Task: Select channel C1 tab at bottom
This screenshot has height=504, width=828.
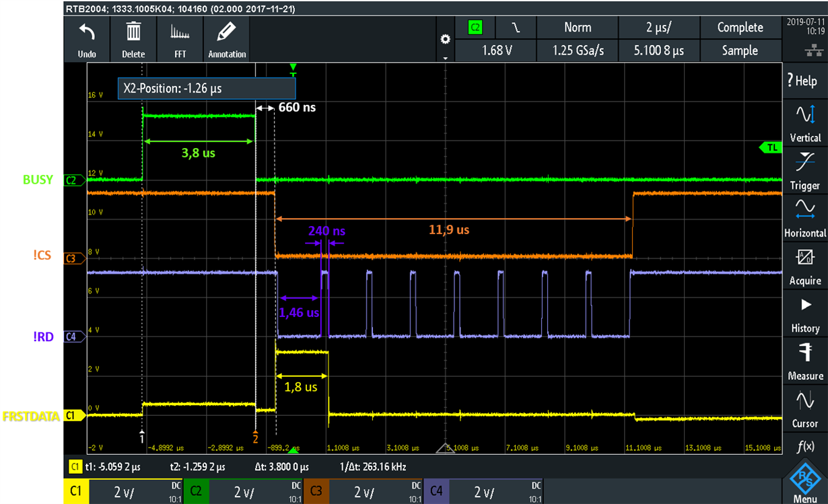Action: [x=75, y=492]
